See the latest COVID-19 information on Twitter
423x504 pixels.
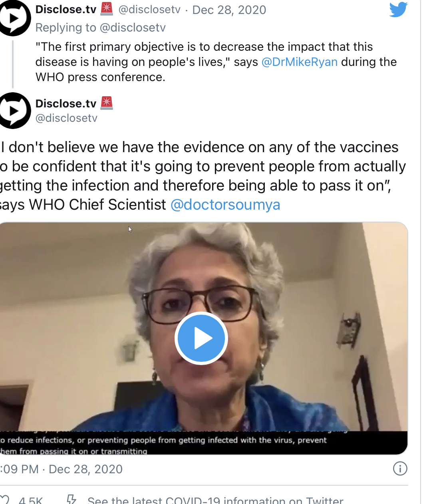pyautogui.click(x=215, y=500)
